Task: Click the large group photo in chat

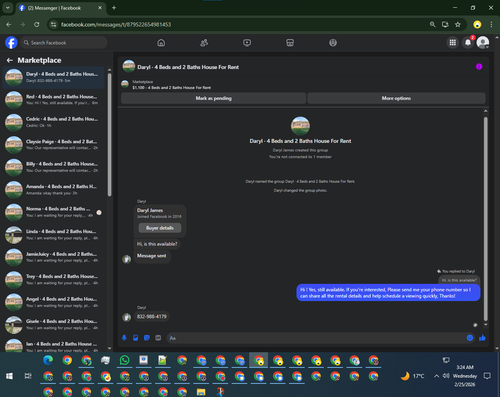Action: pyautogui.click(x=300, y=126)
